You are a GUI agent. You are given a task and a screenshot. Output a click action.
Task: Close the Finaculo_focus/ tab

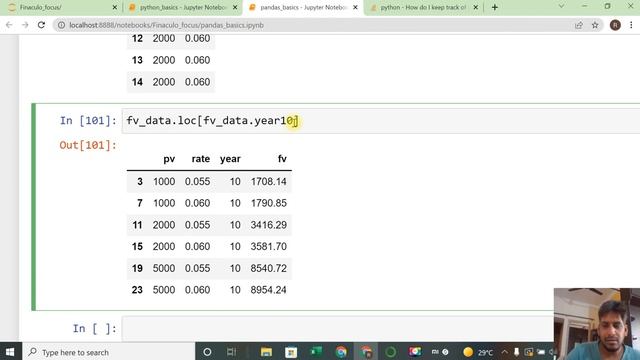pyautogui.click(x=115, y=7)
